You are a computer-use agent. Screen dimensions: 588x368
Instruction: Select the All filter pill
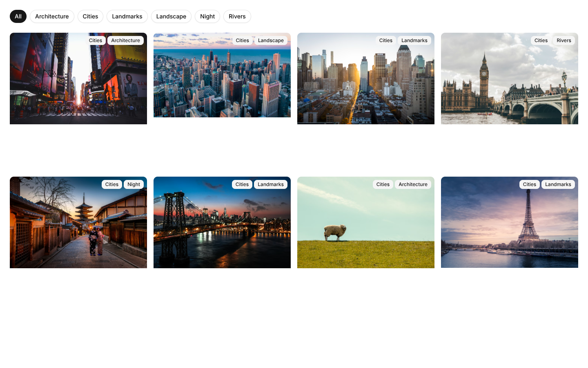coord(18,16)
